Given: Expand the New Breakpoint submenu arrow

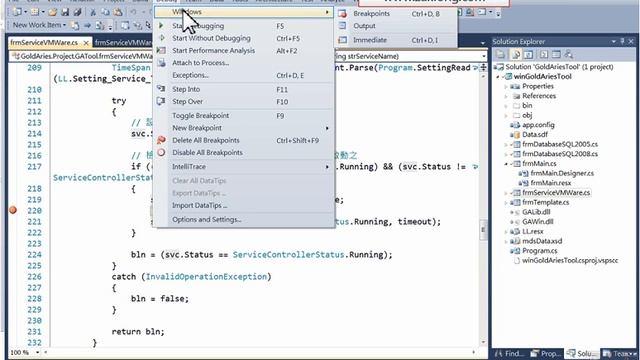Looking at the screenshot, I should coord(327,128).
